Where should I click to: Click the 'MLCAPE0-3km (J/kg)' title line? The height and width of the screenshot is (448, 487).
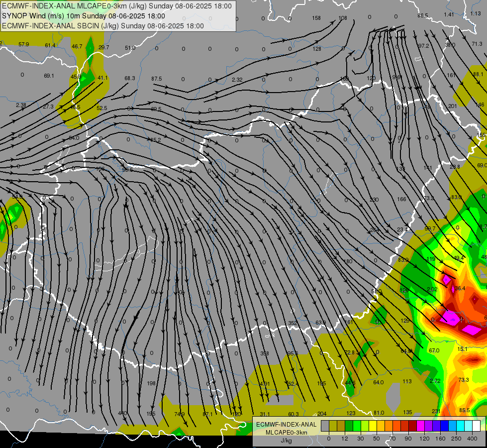coord(117,6)
